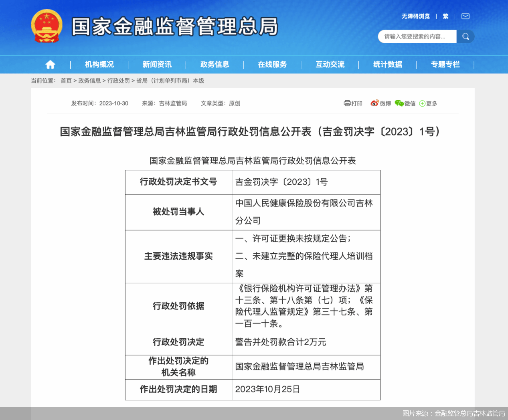Open the 机构概况 menu

point(99,65)
